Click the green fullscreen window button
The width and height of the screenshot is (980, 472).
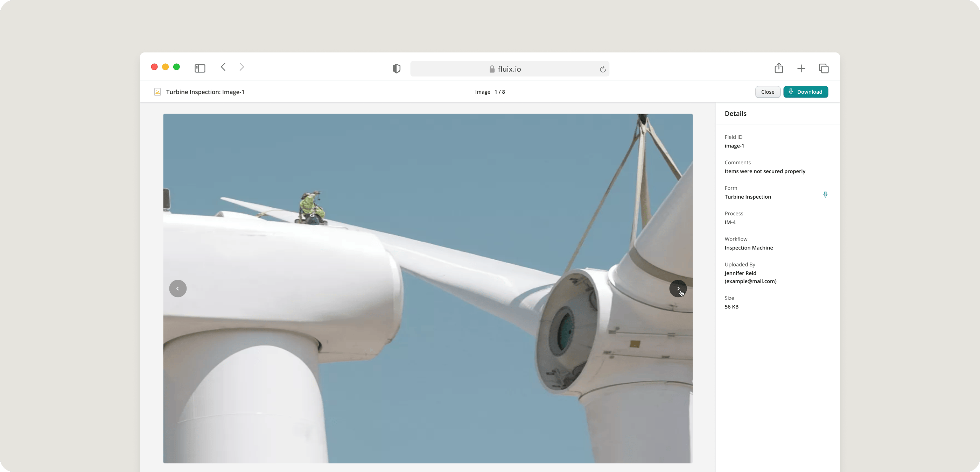[176, 67]
